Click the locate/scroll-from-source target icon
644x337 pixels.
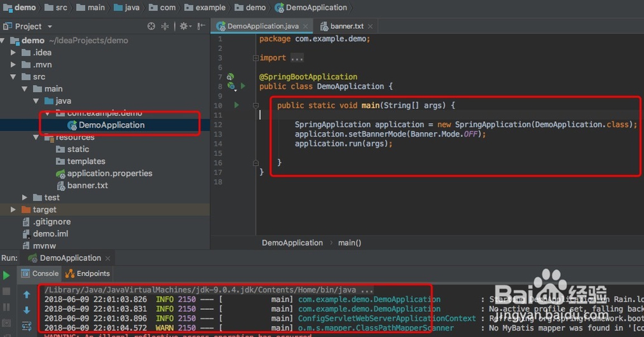point(151,26)
